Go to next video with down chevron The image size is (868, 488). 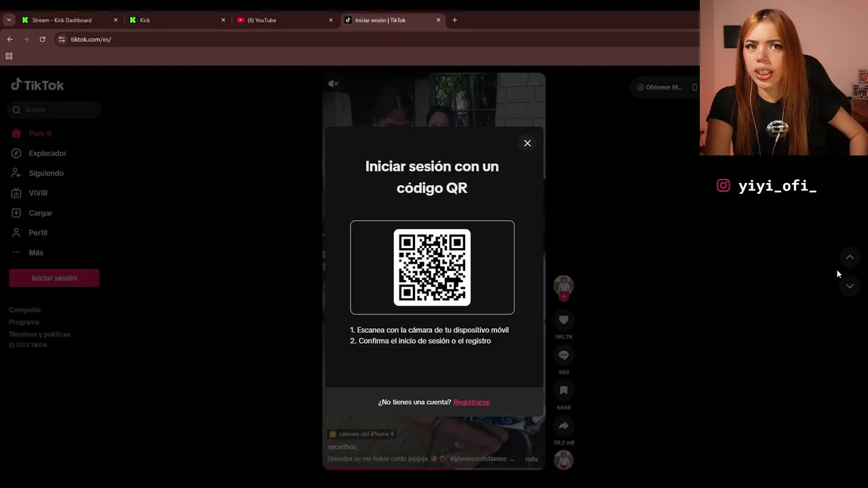tap(850, 286)
